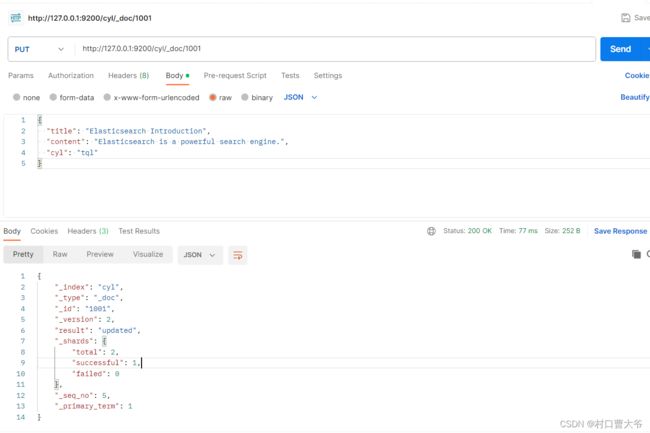Click into the request URL field
This screenshot has height=433, width=650.
coord(335,49)
